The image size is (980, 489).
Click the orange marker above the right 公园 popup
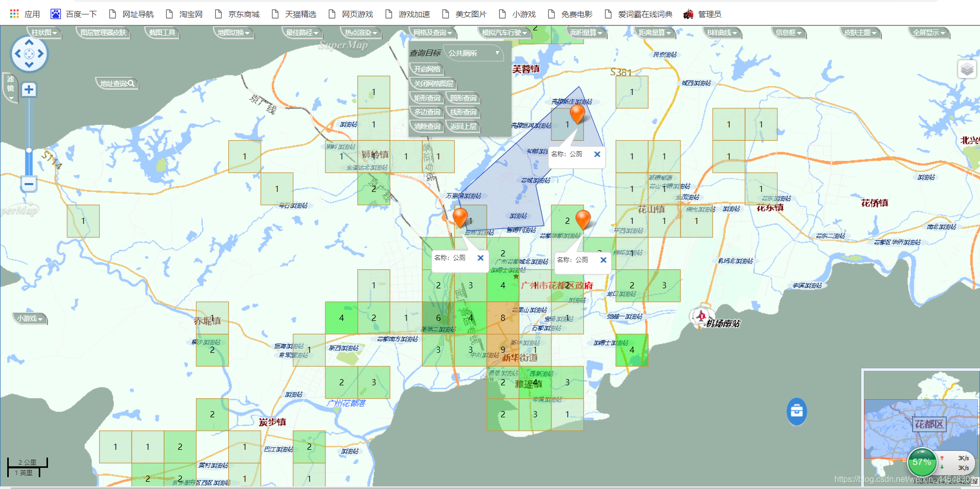(x=583, y=219)
